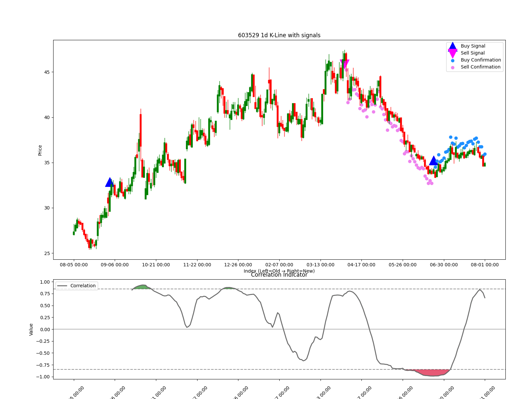Click the Sell Confirmation legend dot

coord(453,67)
